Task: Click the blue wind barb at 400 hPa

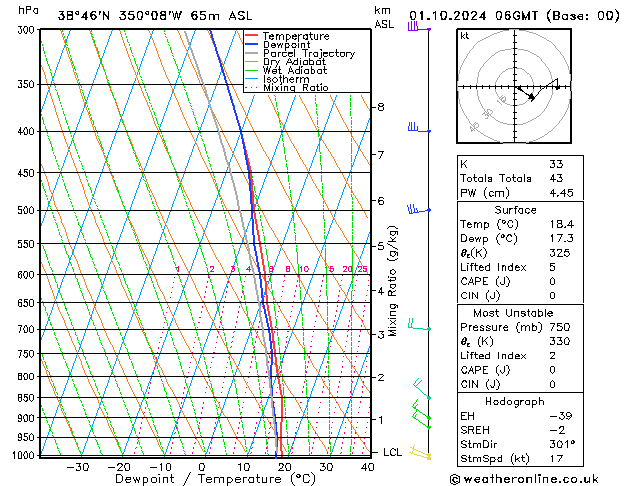Action: pos(419,128)
